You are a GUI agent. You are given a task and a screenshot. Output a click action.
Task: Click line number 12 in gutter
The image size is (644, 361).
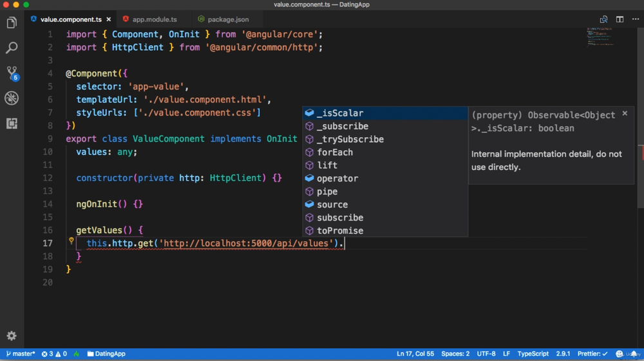(x=48, y=178)
